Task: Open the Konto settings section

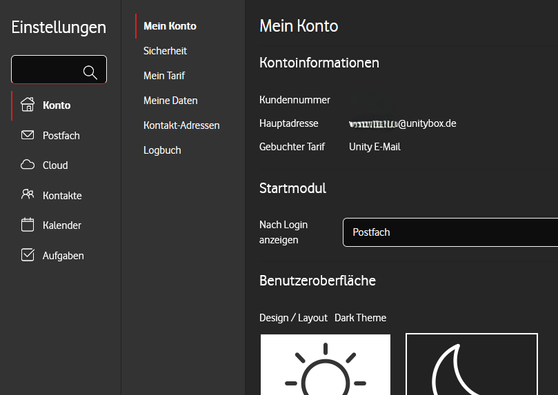Action: (57, 105)
